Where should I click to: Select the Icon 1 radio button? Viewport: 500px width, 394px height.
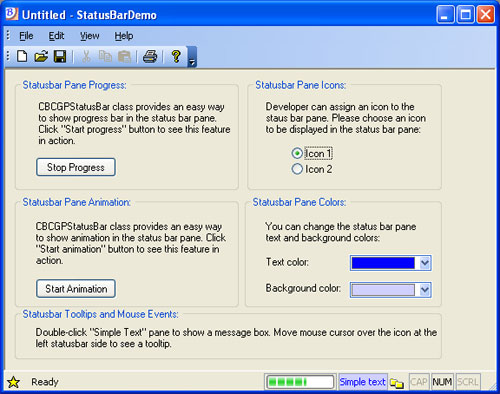tap(297, 153)
